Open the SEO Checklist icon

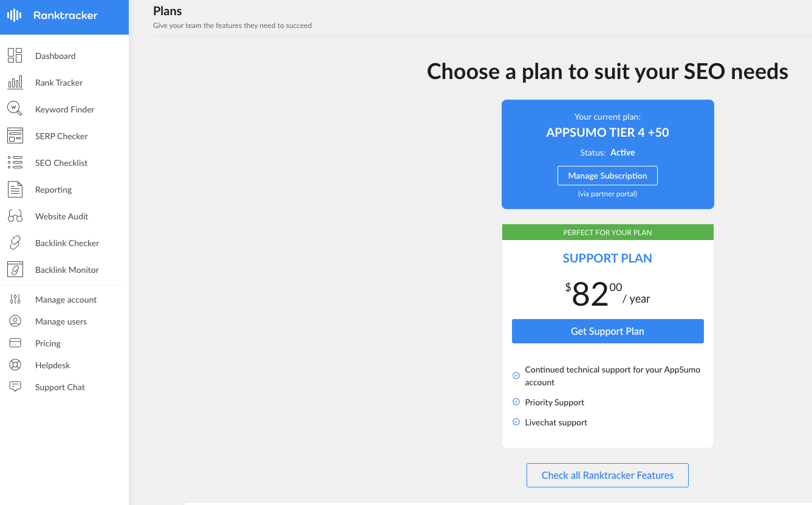pos(15,162)
